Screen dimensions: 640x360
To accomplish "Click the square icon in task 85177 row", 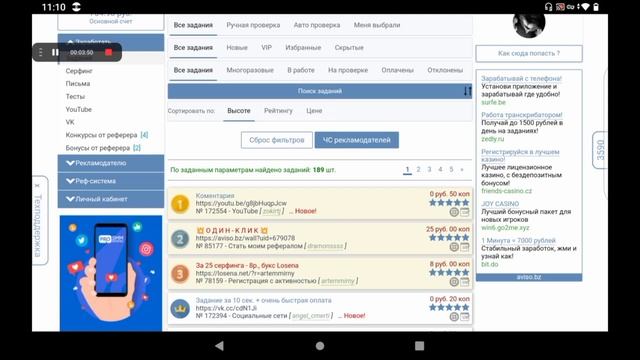I will click(x=464, y=247).
